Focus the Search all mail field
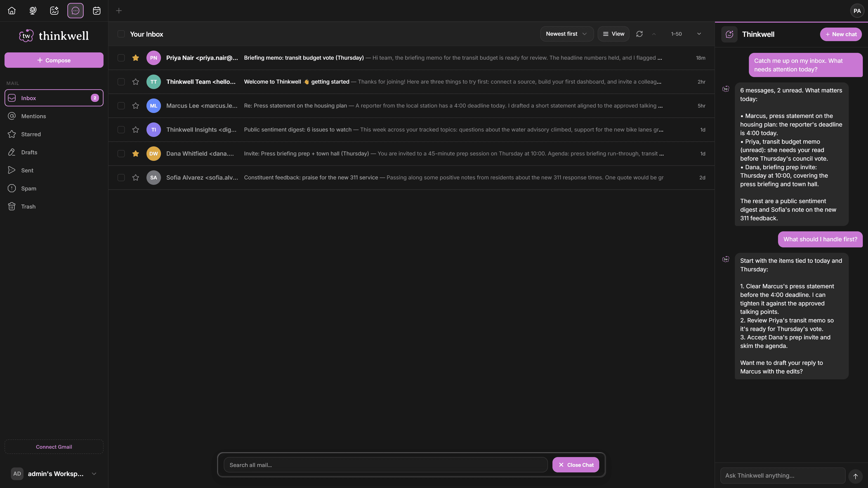Image resolution: width=868 pixels, height=488 pixels. tap(385, 465)
